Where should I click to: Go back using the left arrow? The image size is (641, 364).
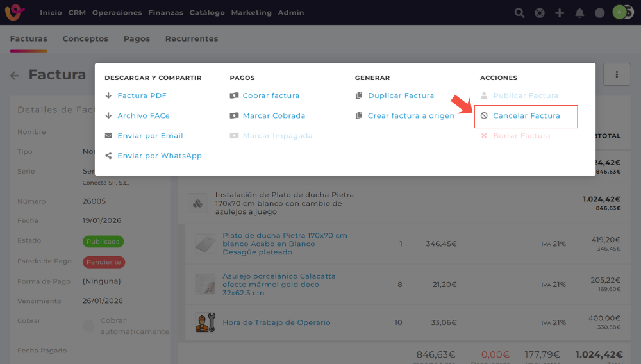pos(15,76)
